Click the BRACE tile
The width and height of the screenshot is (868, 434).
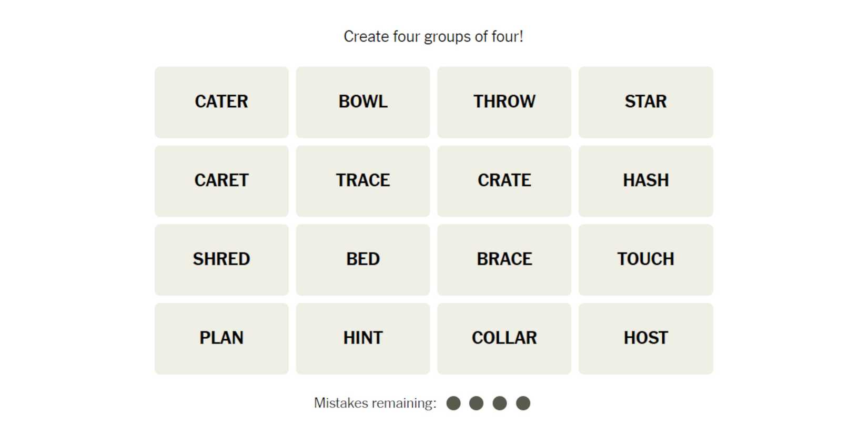coord(504,260)
